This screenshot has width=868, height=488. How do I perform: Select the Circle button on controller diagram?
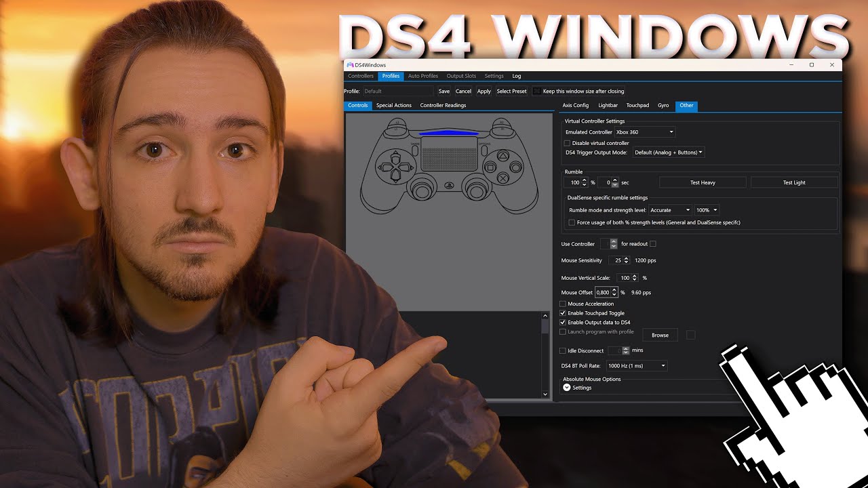coord(517,167)
